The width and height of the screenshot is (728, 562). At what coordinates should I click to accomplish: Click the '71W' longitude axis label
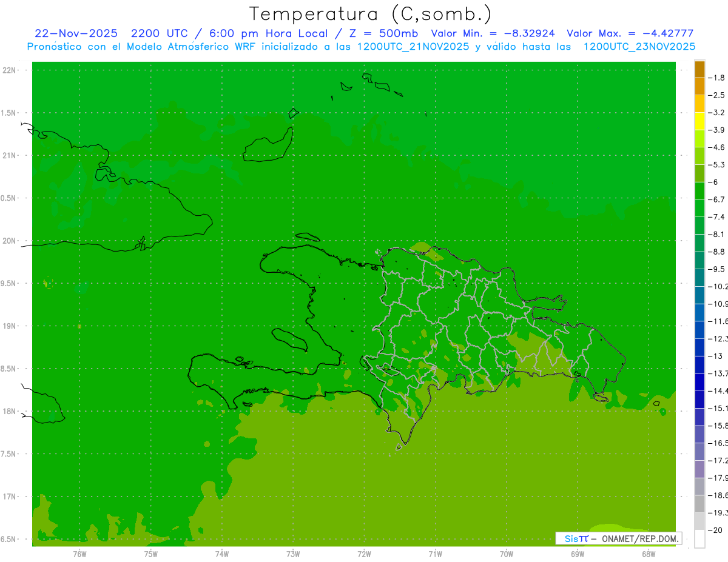[x=435, y=554]
